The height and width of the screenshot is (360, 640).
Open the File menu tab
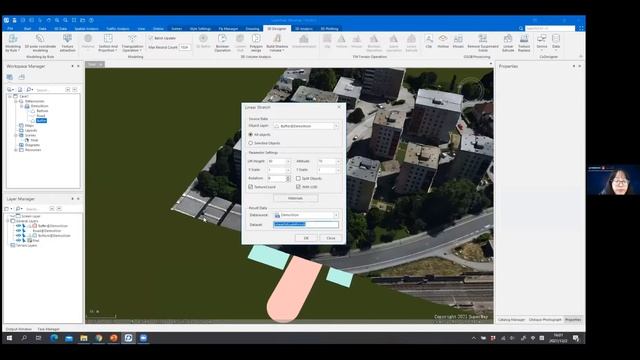pyautogui.click(x=11, y=29)
